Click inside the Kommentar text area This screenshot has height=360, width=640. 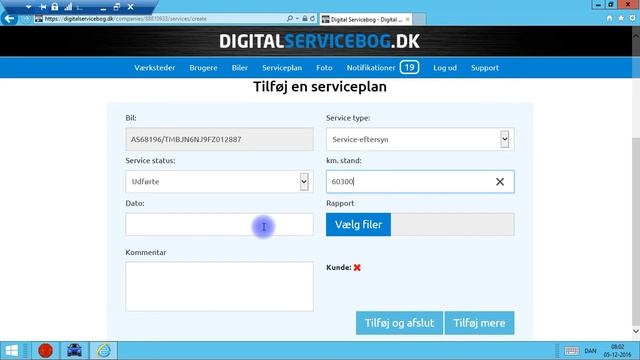coord(219,287)
